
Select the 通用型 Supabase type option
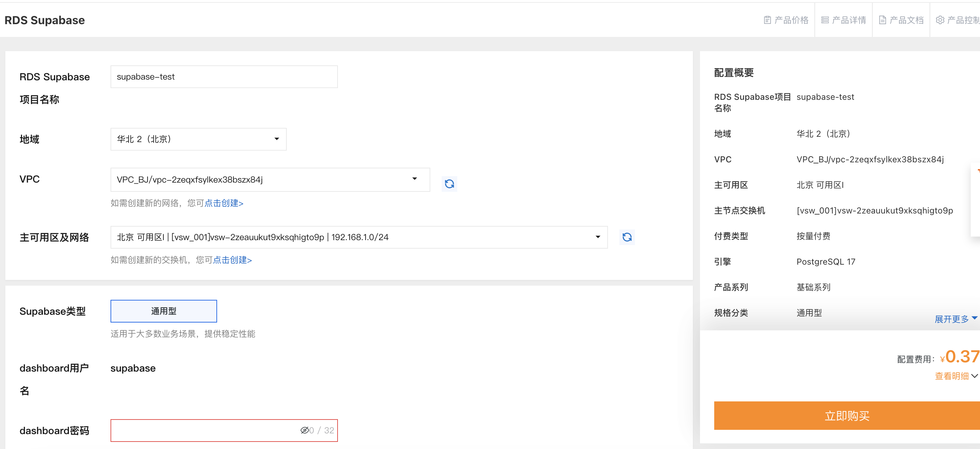[x=163, y=311]
